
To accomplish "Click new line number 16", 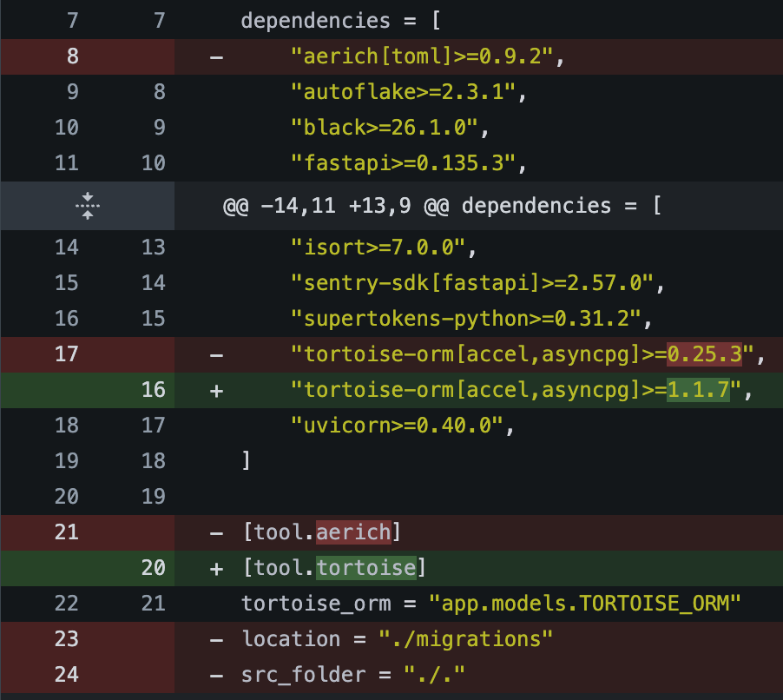I will coord(154,390).
